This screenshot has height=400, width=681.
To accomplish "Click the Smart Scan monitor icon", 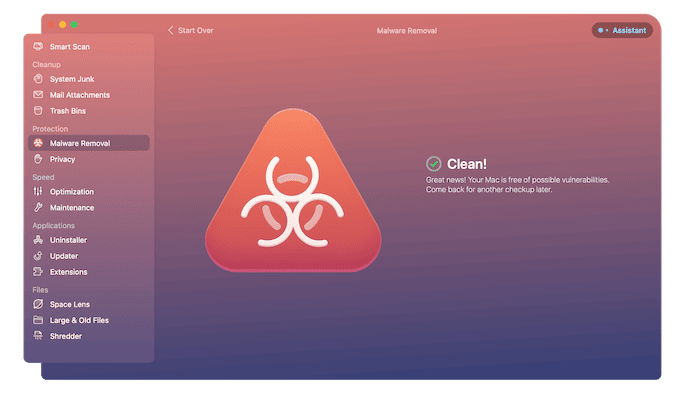I will pyautogui.click(x=38, y=46).
